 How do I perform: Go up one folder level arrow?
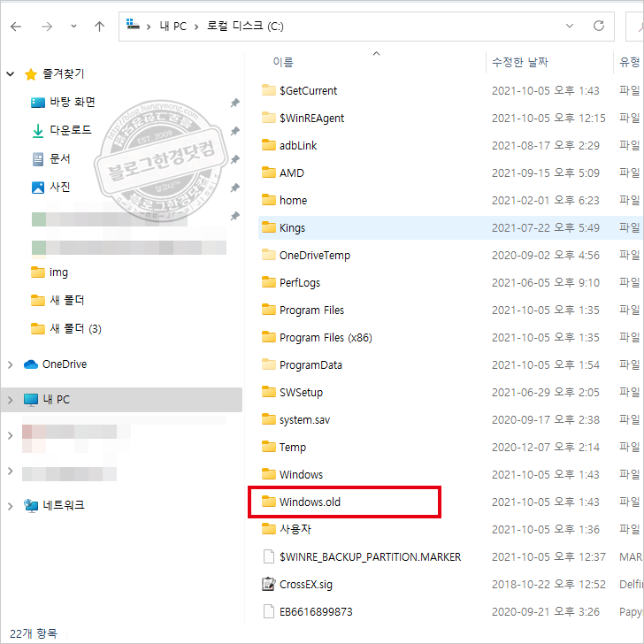[x=99, y=27]
